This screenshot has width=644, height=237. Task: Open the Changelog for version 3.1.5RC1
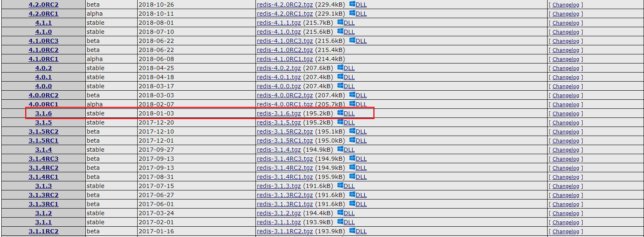point(566,141)
